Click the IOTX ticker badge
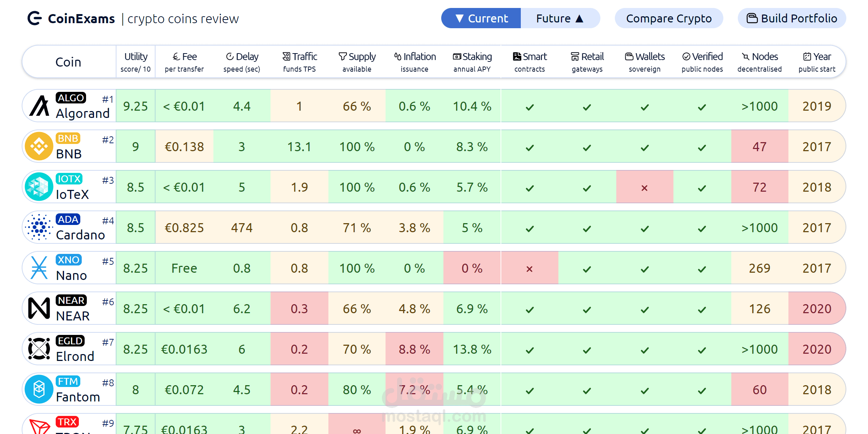The height and width of the screenshot is (434, 868). [69, 179]
